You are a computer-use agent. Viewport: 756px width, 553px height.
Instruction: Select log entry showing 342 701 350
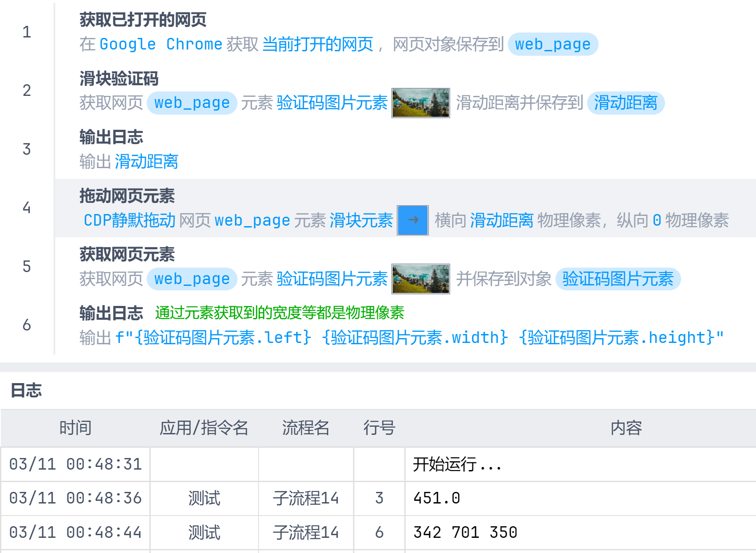(465, 532)
